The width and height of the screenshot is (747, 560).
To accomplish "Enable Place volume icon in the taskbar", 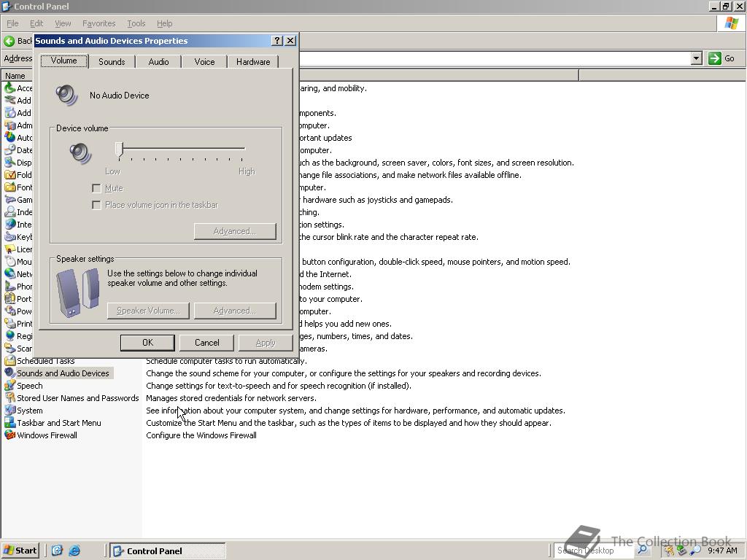I will pos(96,205).
